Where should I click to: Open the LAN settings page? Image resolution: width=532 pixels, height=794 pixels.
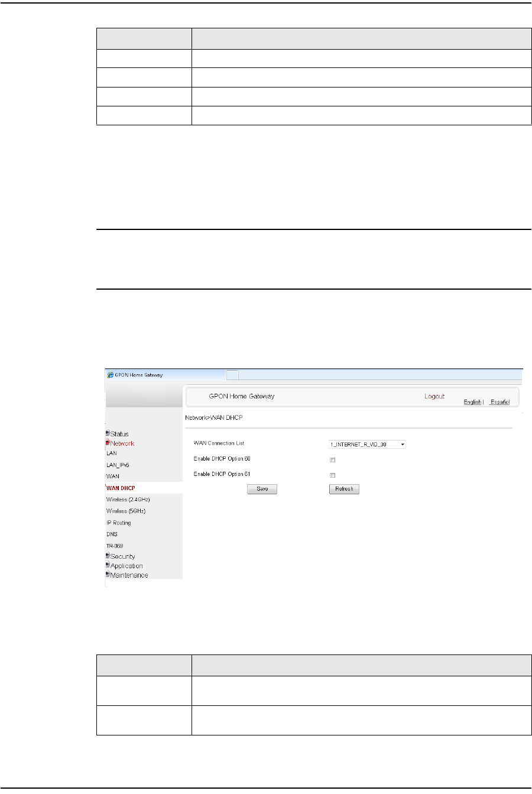[112, 453]
